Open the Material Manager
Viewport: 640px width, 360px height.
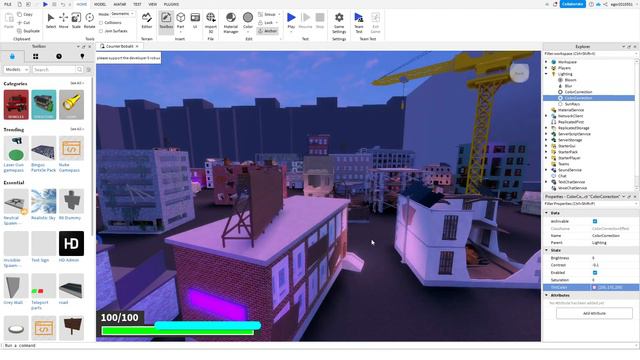coord(231,22)
